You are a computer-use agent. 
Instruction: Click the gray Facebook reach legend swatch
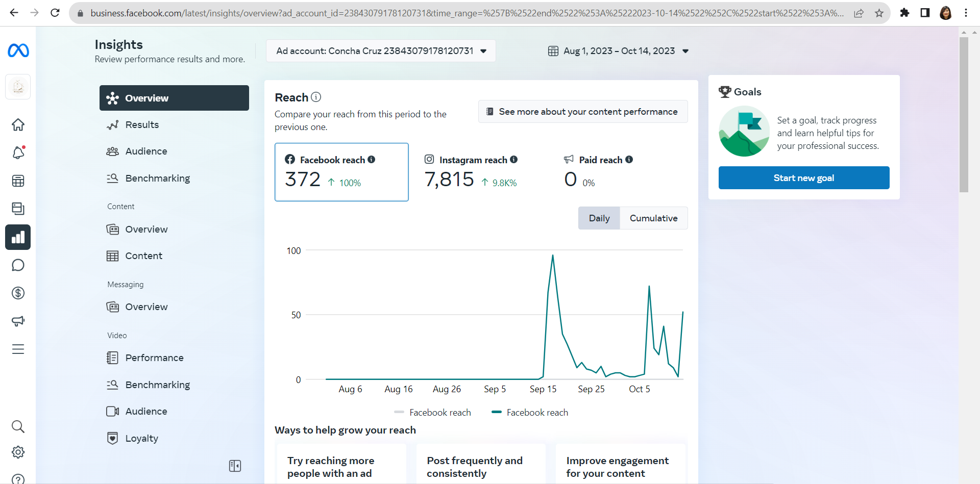[399, 412]
